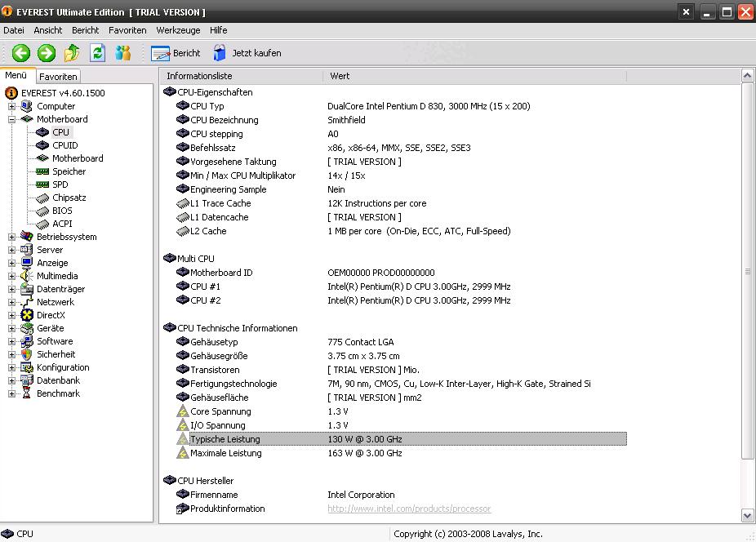This screenshot has width=756, height=542.
Task: Click the Speicher memory icon
Action: pos(42,171)
